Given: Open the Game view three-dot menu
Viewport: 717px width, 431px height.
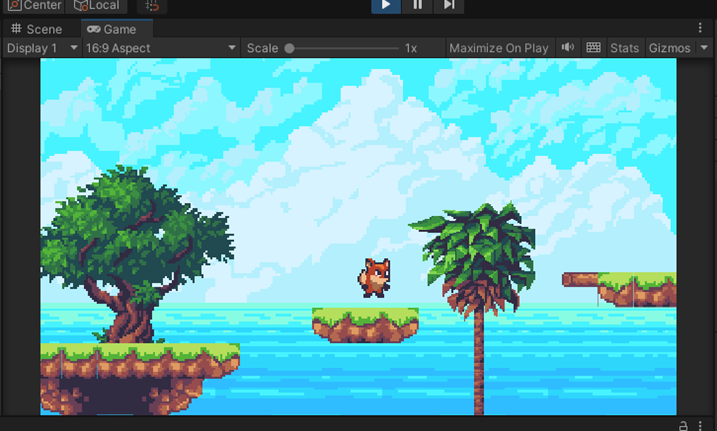Looking at the screenshot, I should [700, 28].
